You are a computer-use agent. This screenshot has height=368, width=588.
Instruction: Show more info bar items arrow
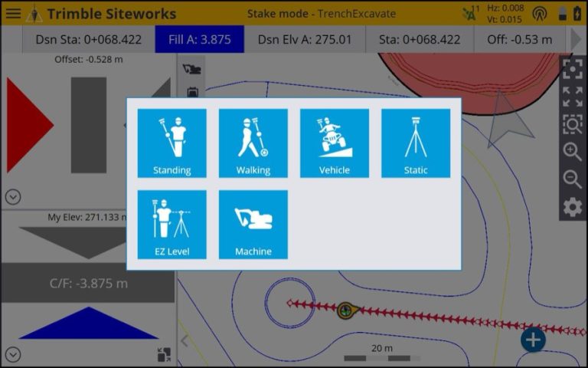point(576,39)
